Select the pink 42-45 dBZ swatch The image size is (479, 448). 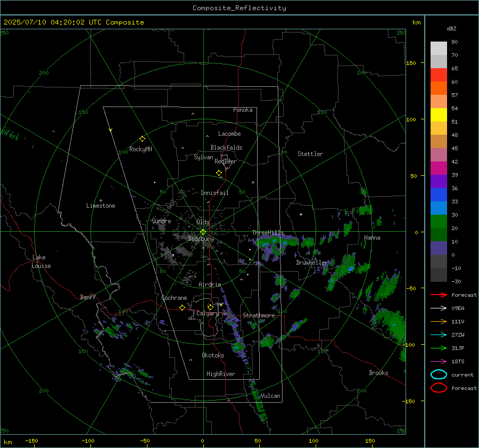[439, 154]
